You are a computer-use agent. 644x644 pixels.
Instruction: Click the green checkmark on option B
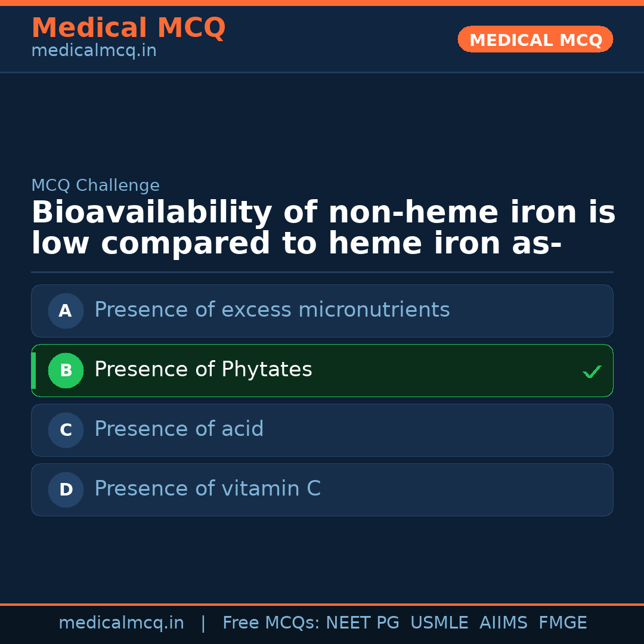[592, 372]
